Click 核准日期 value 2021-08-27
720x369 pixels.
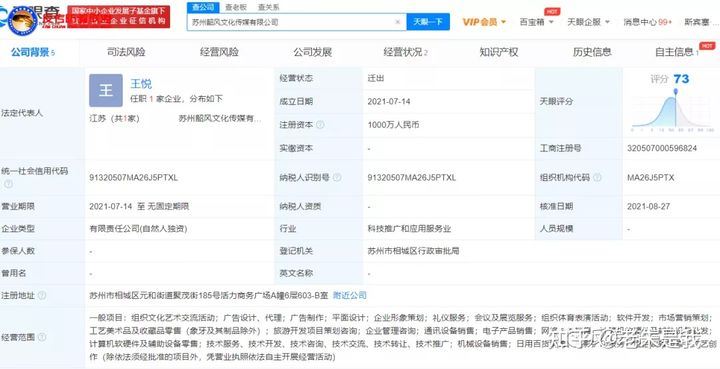649,207
